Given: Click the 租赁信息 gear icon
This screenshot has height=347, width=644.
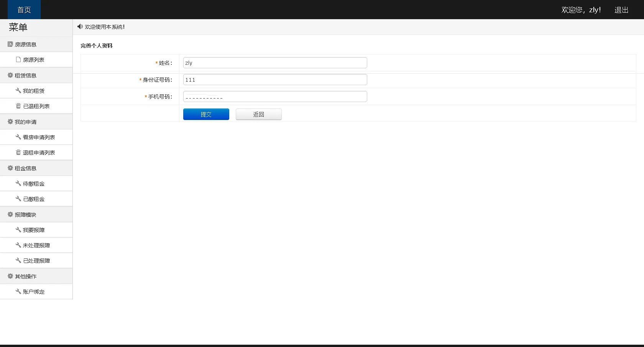Looking at the screenshot, I should pyautogui.click(x=10, y=75).
